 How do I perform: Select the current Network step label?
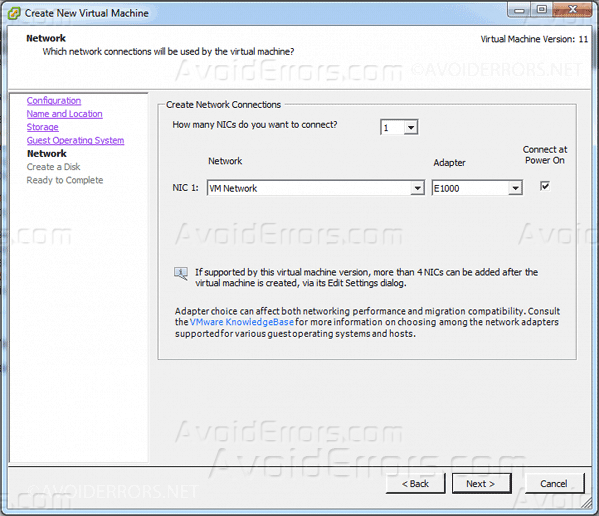pyautogui.click(x=47, y=154)
